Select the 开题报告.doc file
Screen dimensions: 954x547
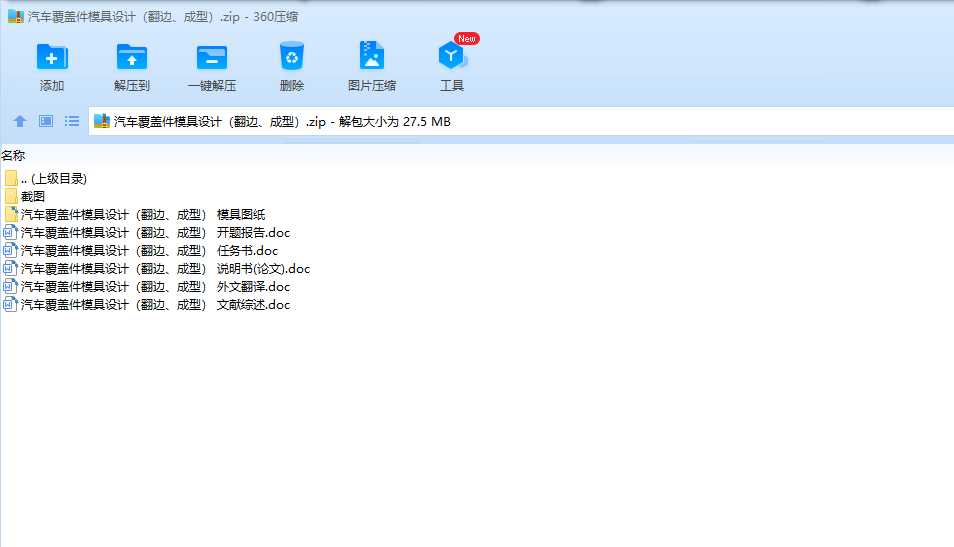(147, 232)
